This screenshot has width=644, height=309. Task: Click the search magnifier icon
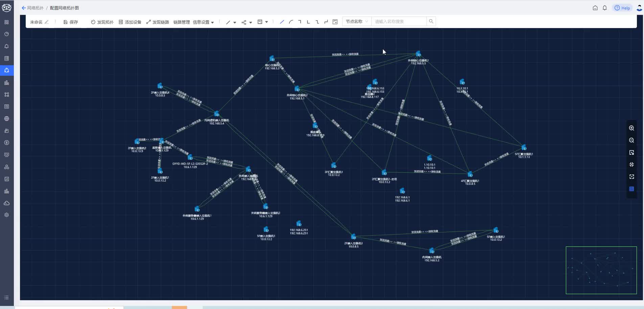coord(431,21)
